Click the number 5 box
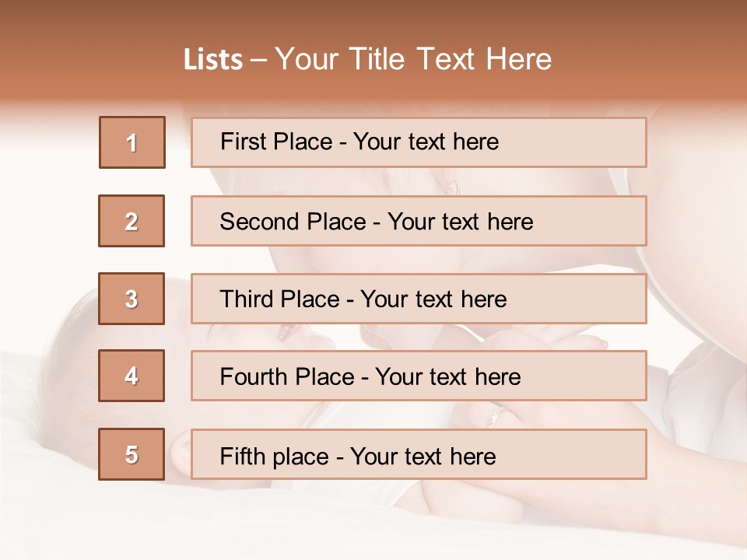 (132, 454)
